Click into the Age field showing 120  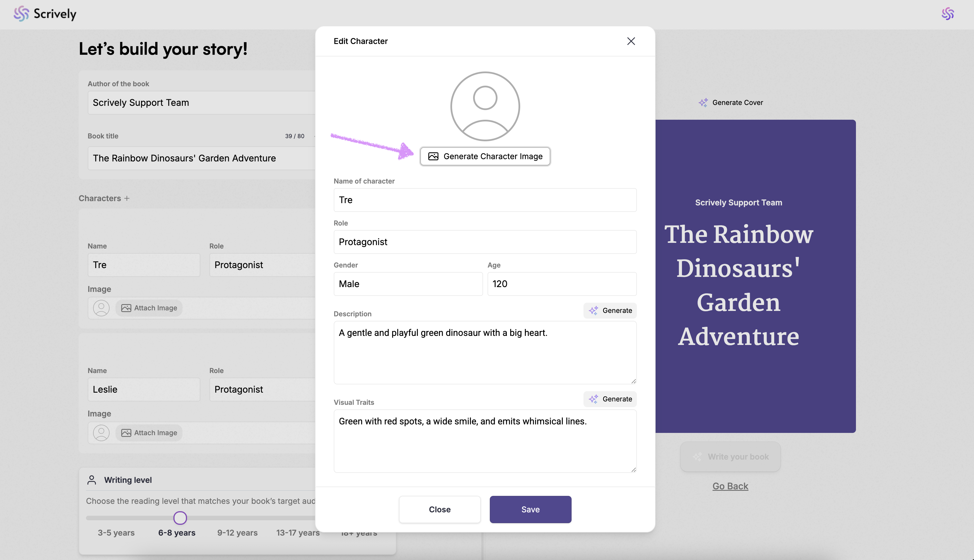(x=562, y=284)
